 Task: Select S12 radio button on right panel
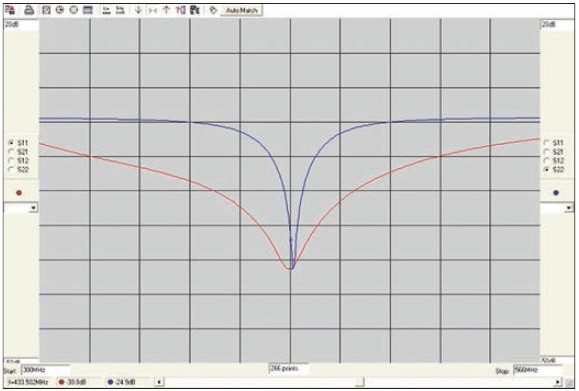(547, 161)
